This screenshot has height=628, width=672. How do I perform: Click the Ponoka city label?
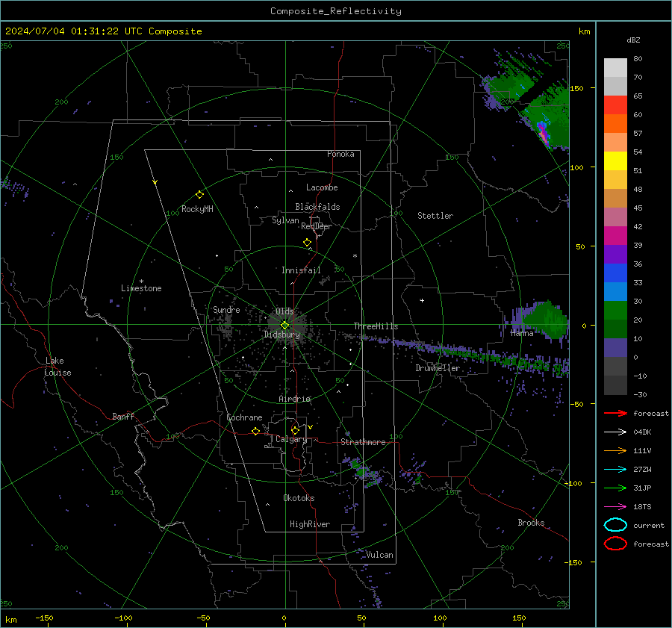[x=340, y=154]
